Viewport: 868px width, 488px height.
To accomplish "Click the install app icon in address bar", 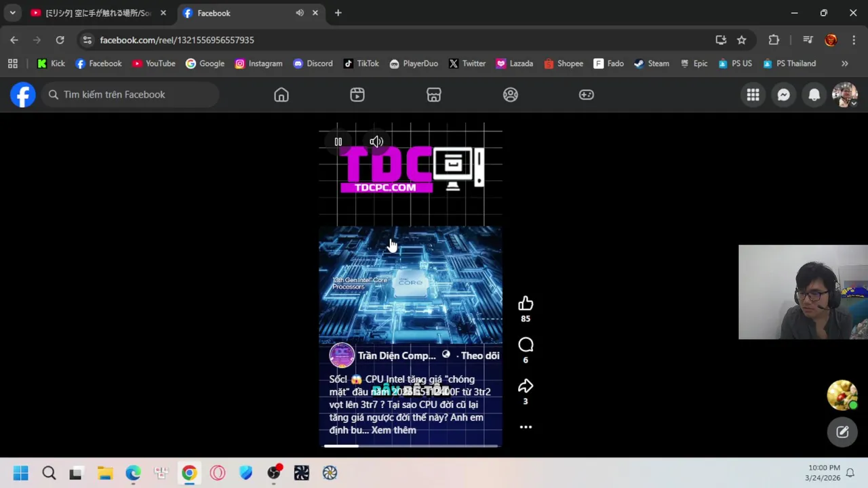I will [721, 40].
